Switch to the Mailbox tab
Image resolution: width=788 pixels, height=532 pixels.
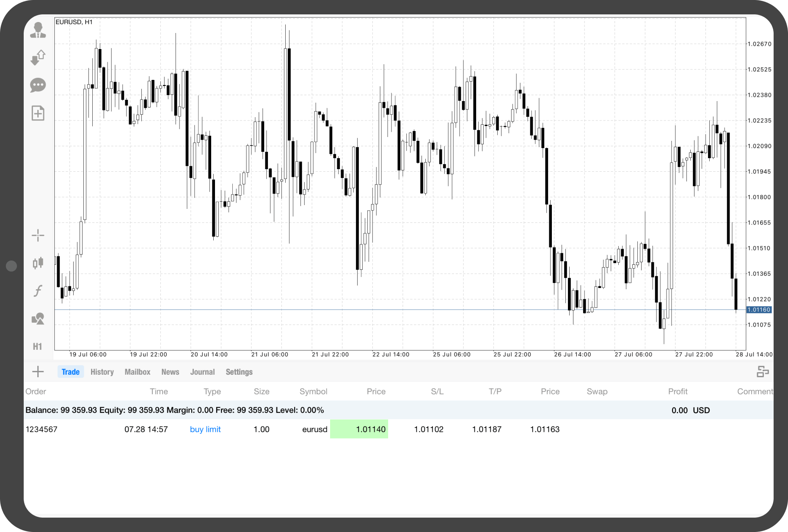pos(138,372)
